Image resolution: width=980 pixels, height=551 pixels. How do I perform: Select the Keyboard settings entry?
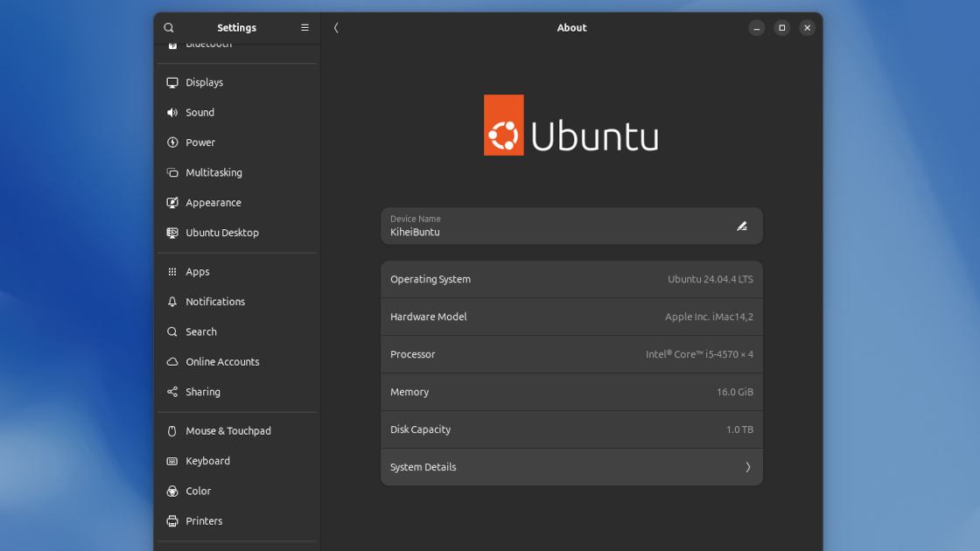(207, 461)
